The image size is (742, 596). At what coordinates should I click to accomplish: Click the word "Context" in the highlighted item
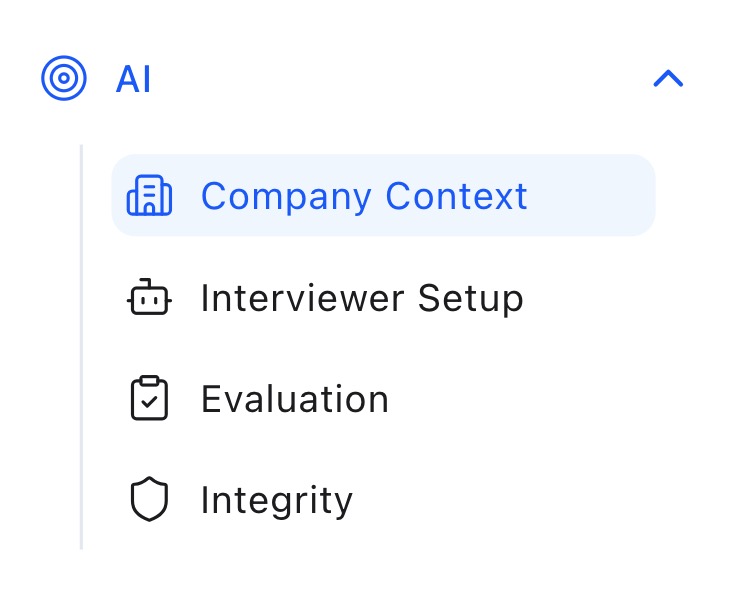pyautogui.click(x=456, y=196)
